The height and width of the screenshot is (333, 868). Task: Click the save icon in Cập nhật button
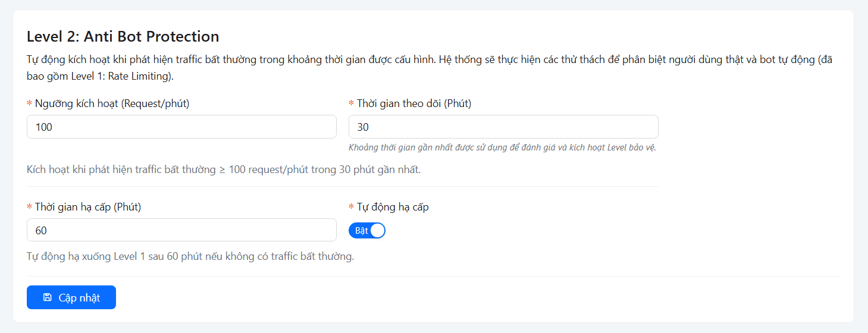click(48, 297)
